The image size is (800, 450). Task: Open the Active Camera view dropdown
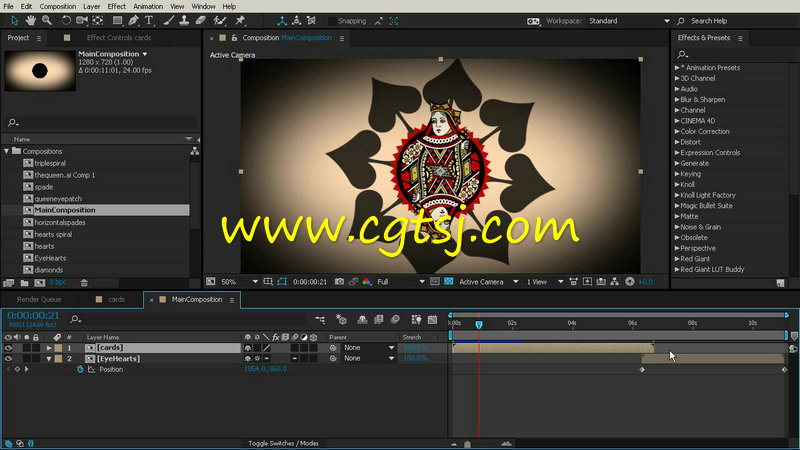489,282
